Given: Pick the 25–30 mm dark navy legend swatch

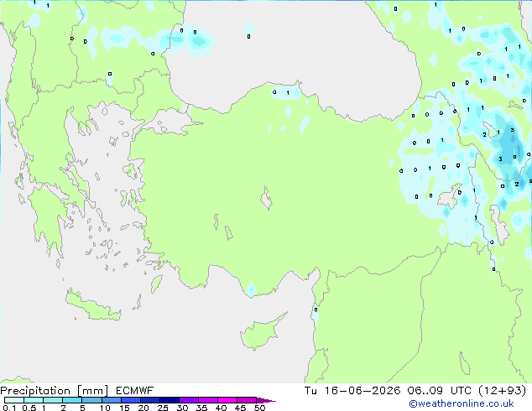Looking at the screenshot, I should (x=170, y=400).
